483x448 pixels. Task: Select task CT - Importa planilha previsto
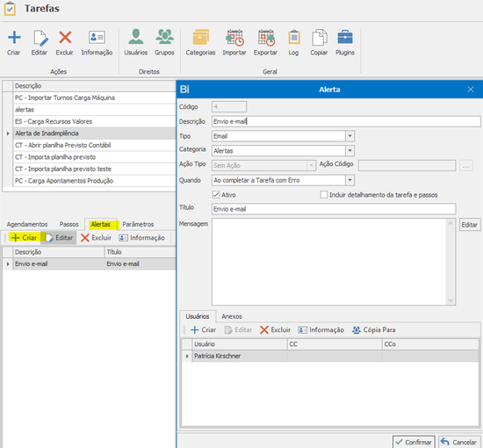pyautogui.click(x=94, y=157)
